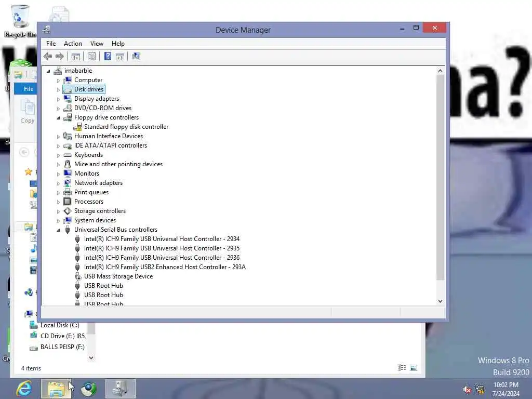Screen dimensions: 532x399
Task: Expand the Computer category
Action: [x=58, y=81]
